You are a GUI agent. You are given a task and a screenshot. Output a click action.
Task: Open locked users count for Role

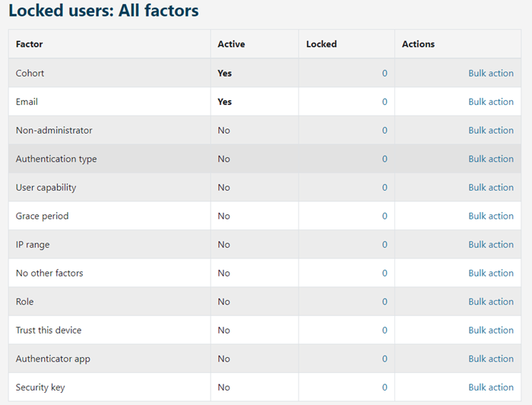(385, 302)
